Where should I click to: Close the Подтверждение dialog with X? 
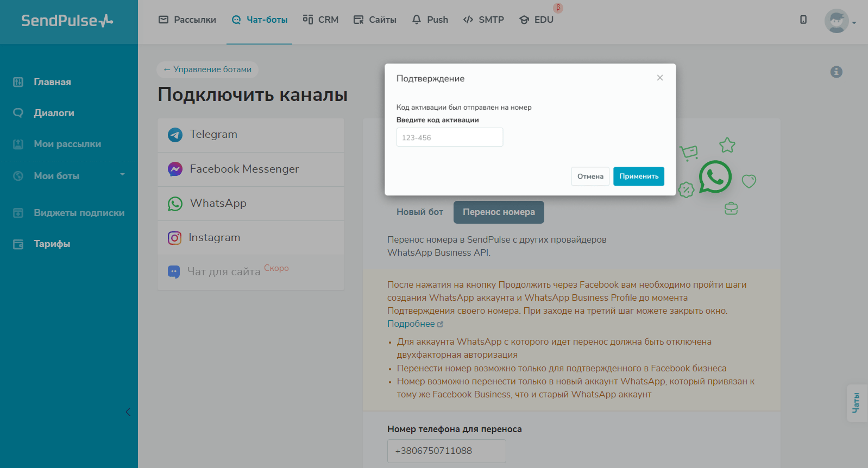(659, 78)
